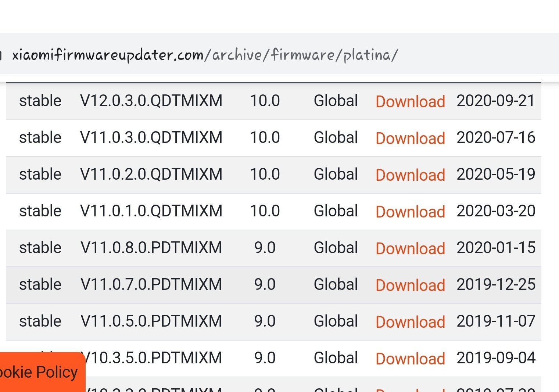The width and height of the screenshot is (559, 392).
Task: Download V10.3.5.0.PDTMIXM firmware
Action: [410, 359]
